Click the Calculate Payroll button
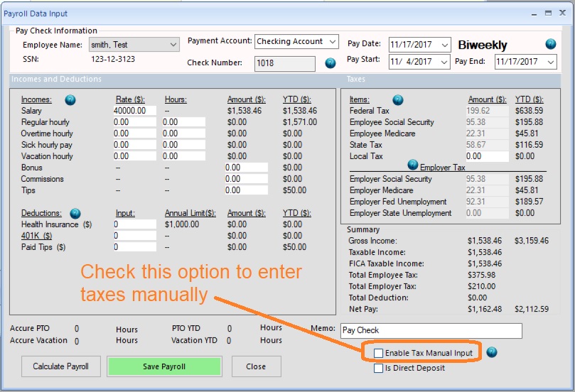This screenshot has width=575, height=392. [60, 366]
